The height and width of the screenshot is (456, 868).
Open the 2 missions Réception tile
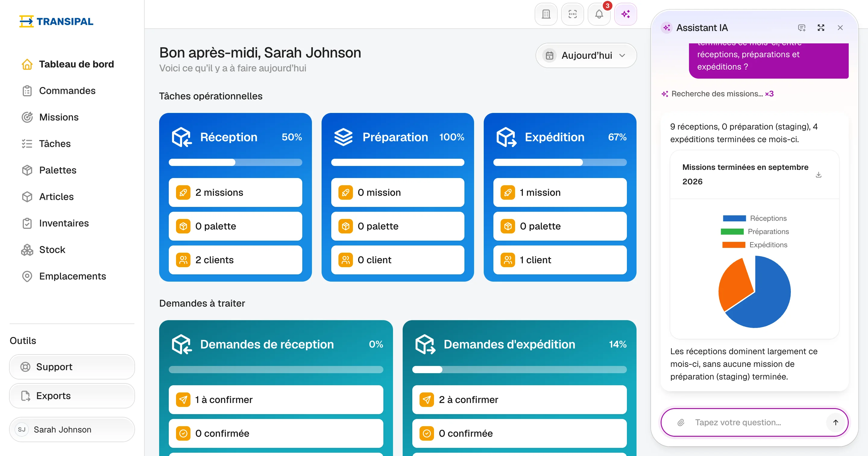(235, 192)
